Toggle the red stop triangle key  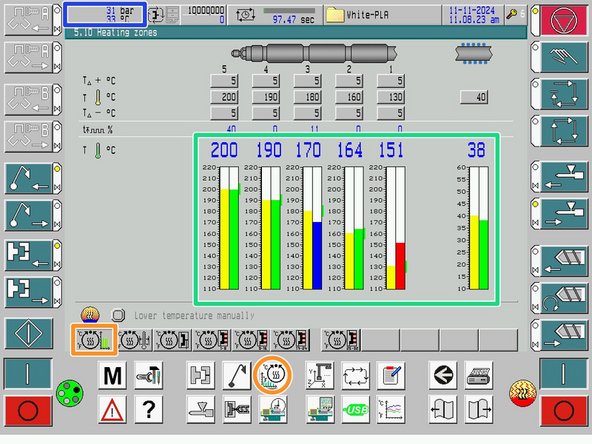(x=564, y=20)
